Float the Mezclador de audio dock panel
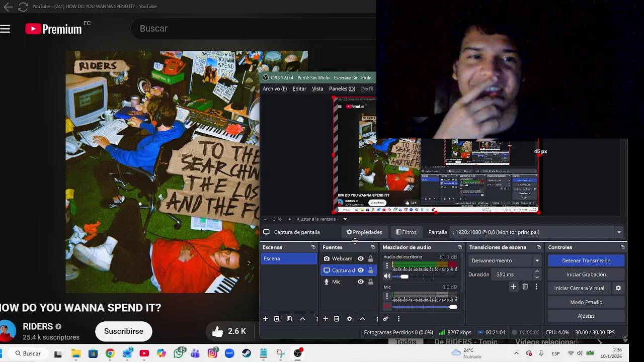The image size is (644, 362). [459, 247]
